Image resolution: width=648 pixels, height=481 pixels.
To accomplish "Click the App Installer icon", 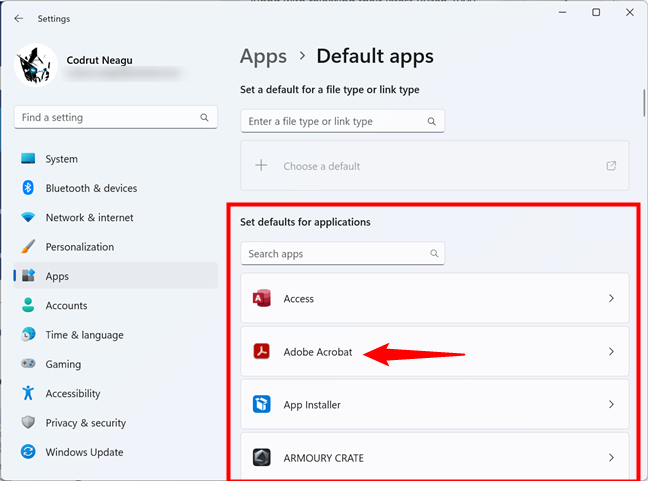I will [x=262, y=404].
